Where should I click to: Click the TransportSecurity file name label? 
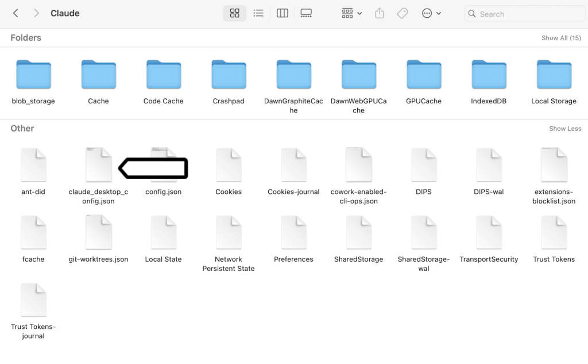(x=489, y=259)
